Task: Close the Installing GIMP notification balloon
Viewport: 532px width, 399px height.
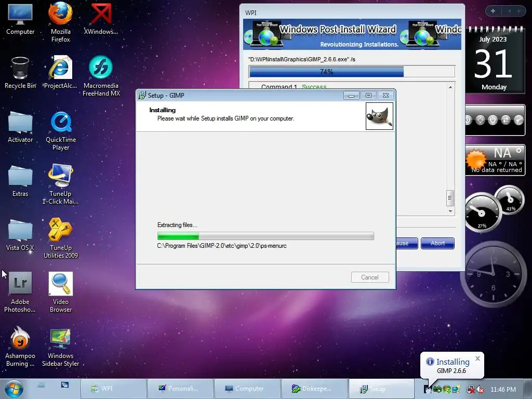Action: [x=478, y=358]
